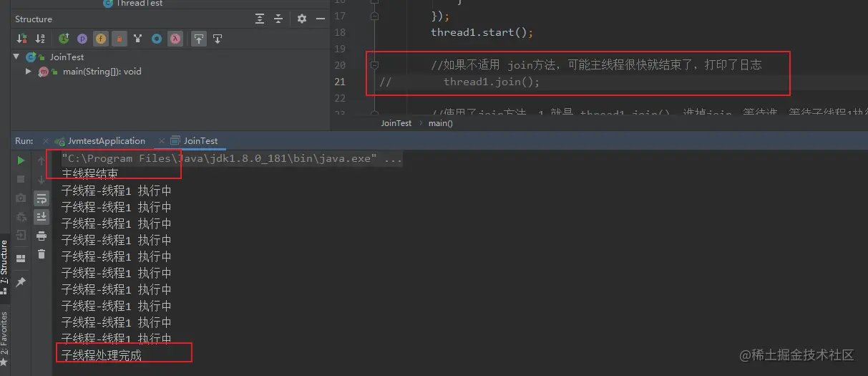The height and width of the screenshot is (376, 868).
Task: Place cursor on thread1.start(); line
Action: coord(482,32)
